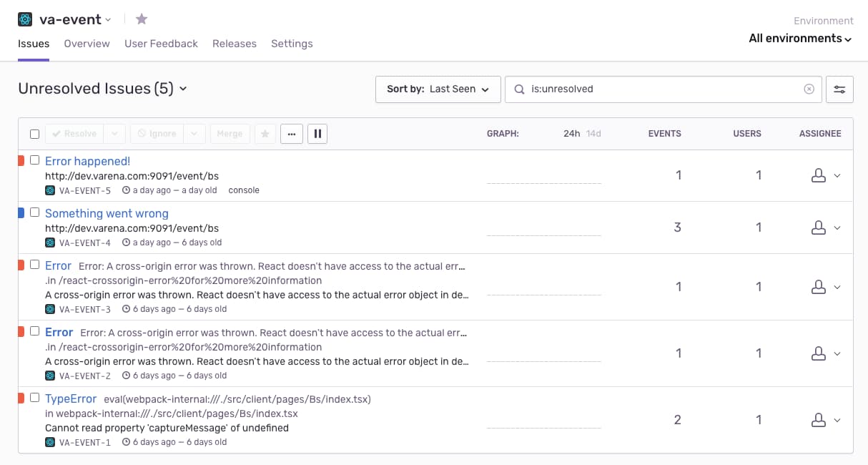Open the Something went wrong issue
The height and width of the screenshot is (465, 868).
(107, 214)
